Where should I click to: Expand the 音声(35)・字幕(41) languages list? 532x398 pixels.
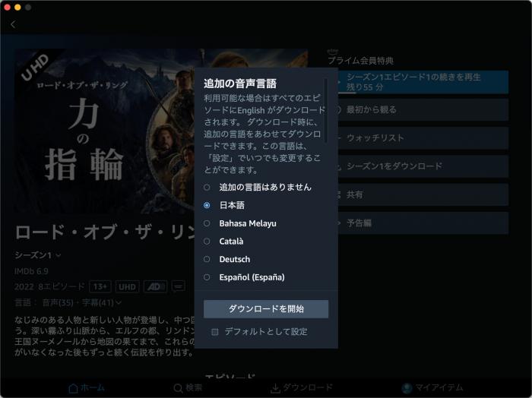pyautogui.click(x=82, y=303)
